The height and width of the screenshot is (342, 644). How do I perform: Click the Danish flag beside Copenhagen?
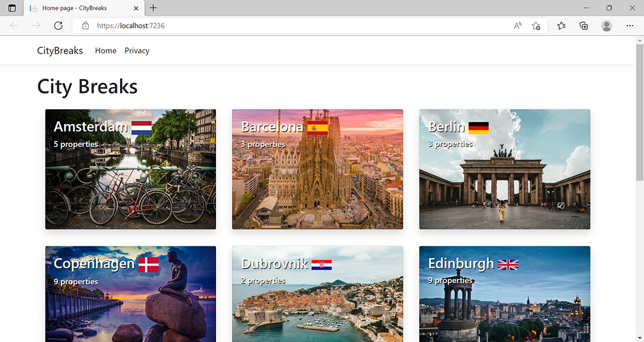(x=149, y=264)
